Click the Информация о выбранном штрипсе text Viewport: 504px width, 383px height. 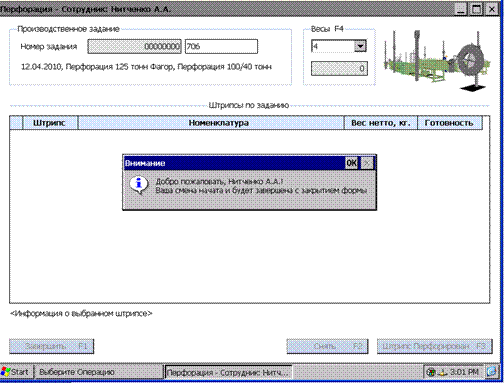click(81, 314)
